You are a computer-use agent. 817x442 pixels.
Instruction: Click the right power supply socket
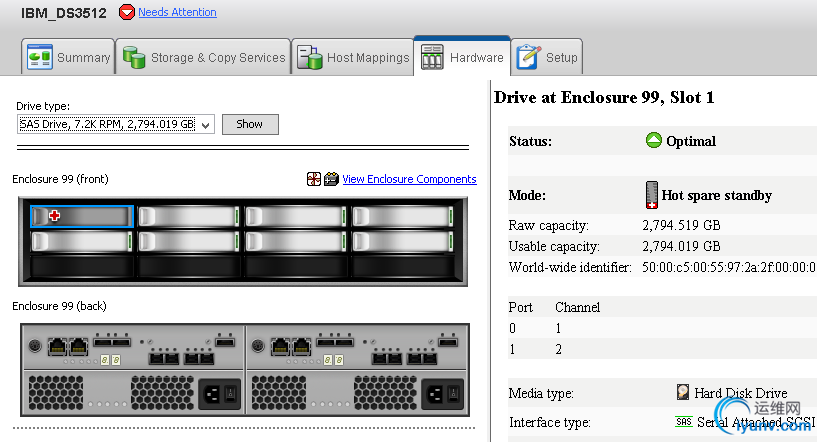[434, 394]
